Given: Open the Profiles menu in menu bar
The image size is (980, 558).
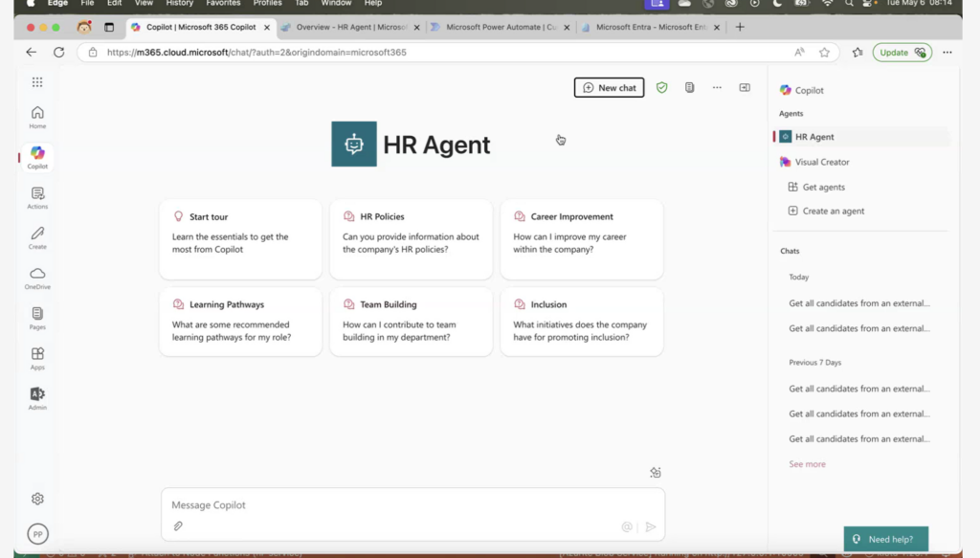Looking at the screenshot, I should (268, 3).
